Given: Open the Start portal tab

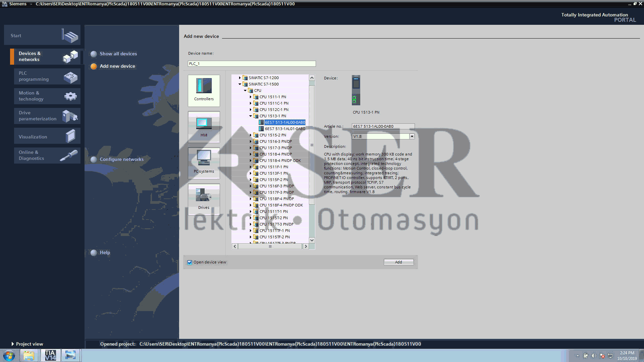Looking at the screenshot, I should pos(42,35).
